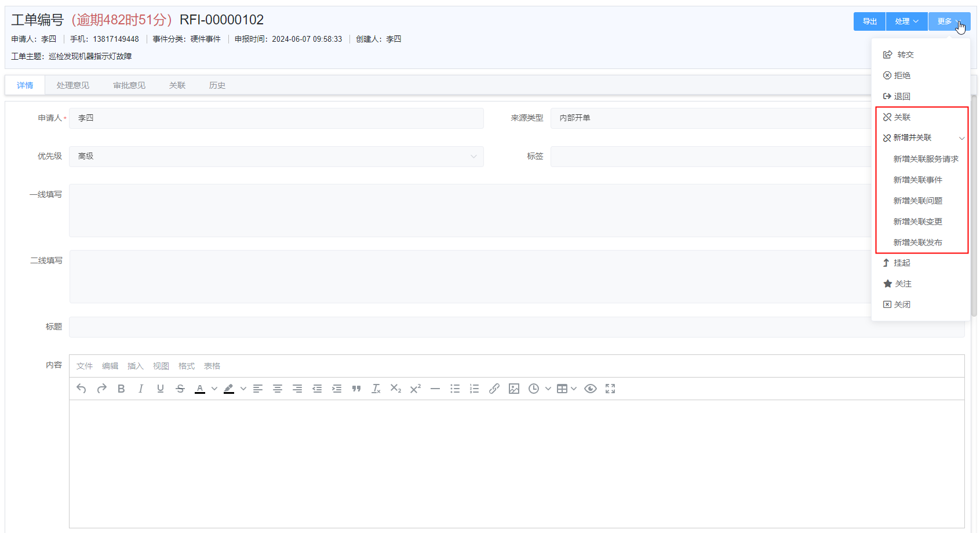Select 新增关联事件 from the menu
Screen dimensions: 980x533
[x=917, y=180]
